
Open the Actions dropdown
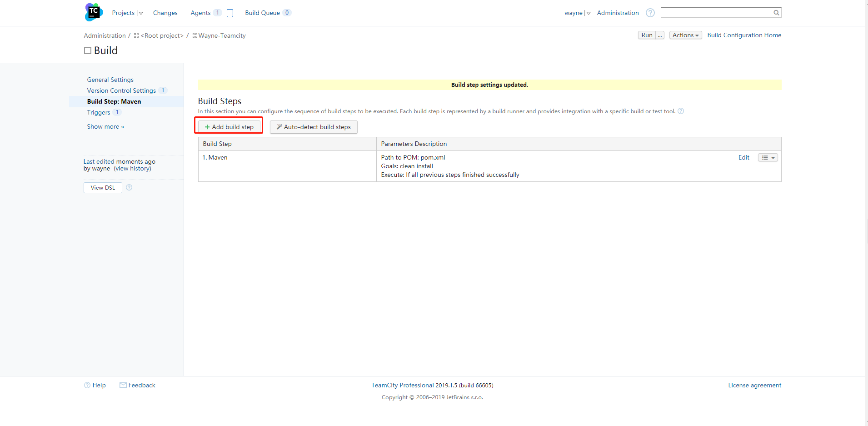[x=685, y=35]
